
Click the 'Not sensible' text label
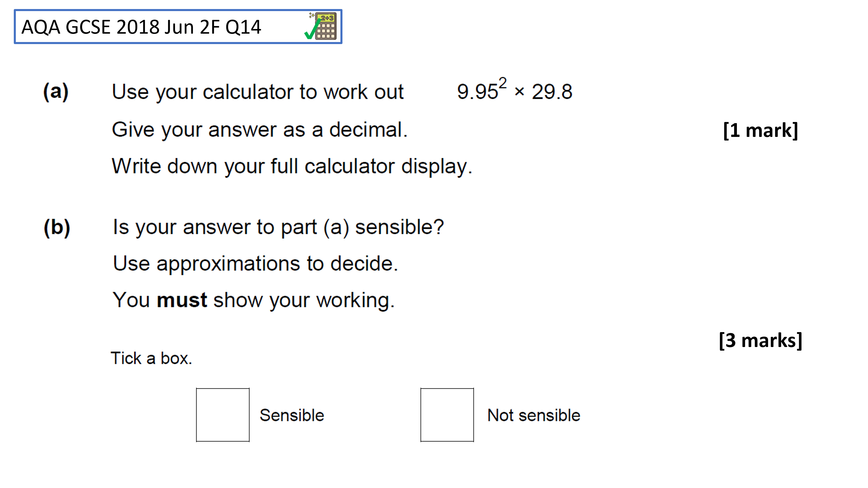[x=534, y=415]
